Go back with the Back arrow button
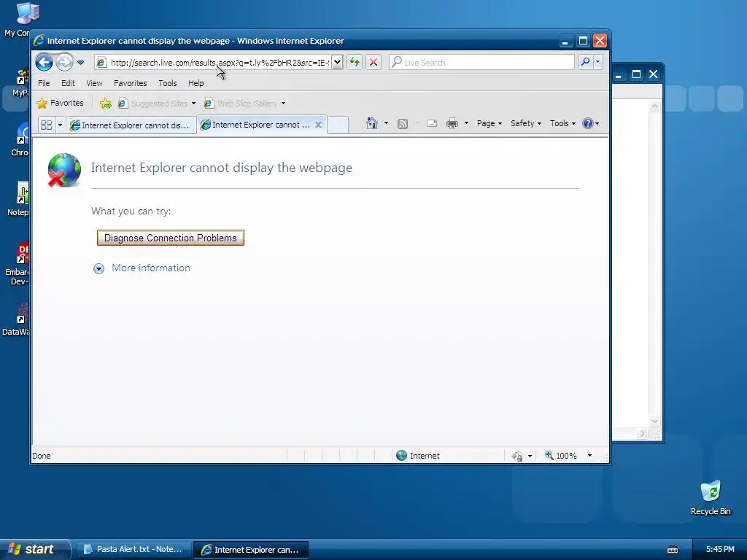Viewport: 747px width, 560px height. pyautogui.click(x=44, y=63)
